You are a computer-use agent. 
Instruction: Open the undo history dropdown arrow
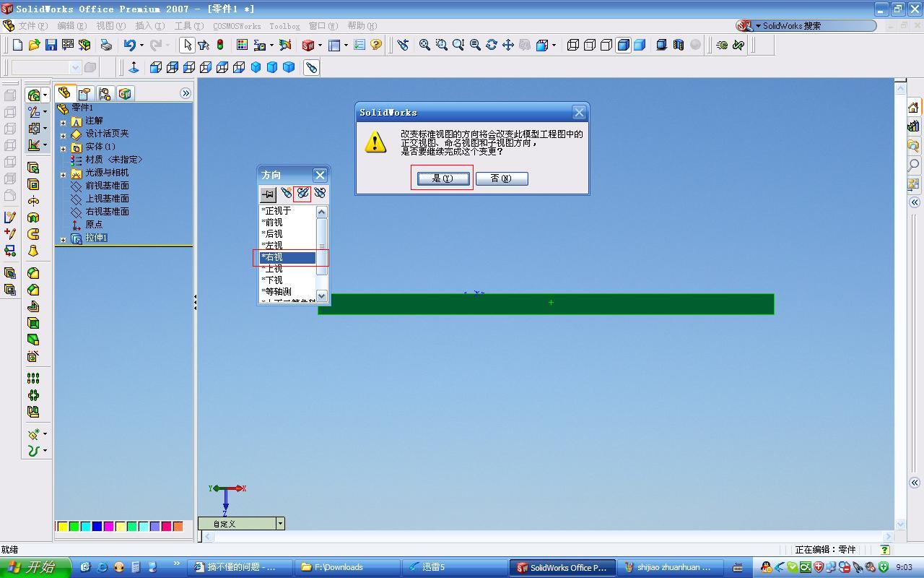pyautogui.click(x=141, y=45)
